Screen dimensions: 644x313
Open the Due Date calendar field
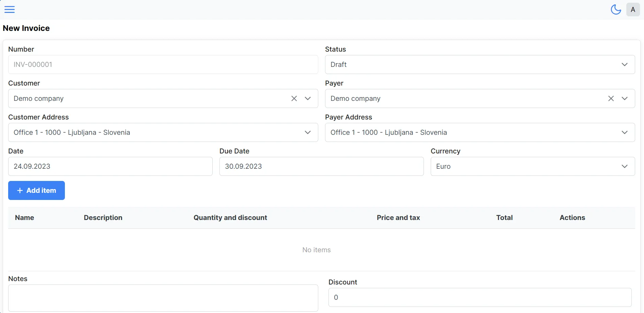pyautogui.click(x=321, y=166)
